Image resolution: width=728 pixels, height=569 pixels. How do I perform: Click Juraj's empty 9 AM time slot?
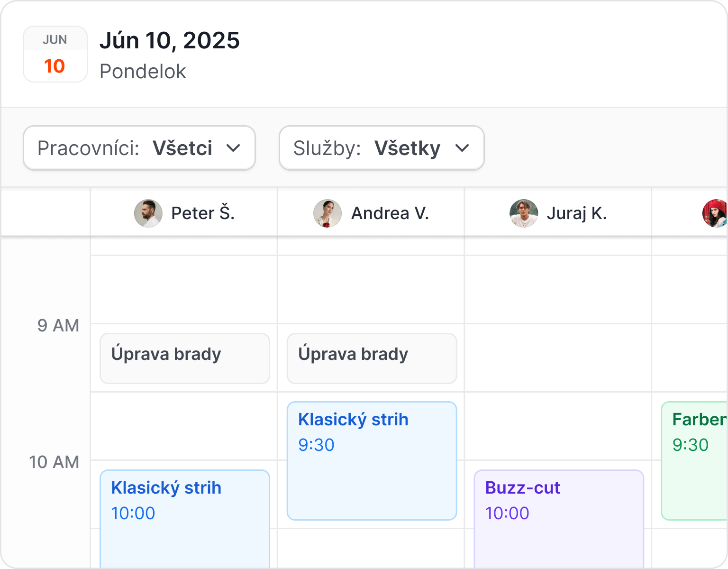(558, 358)
